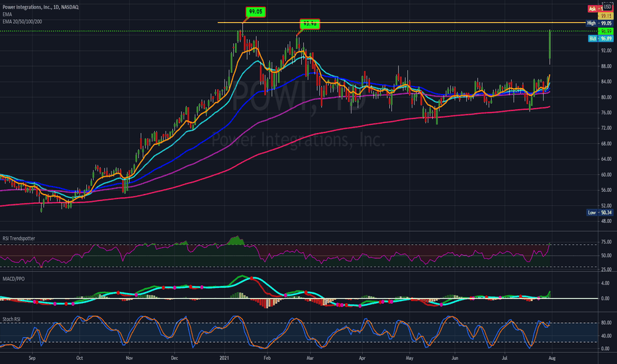The image size is (617, 364).
Task: Click the Power Integrations, Inc. symbol title
Action: (40, 7)
